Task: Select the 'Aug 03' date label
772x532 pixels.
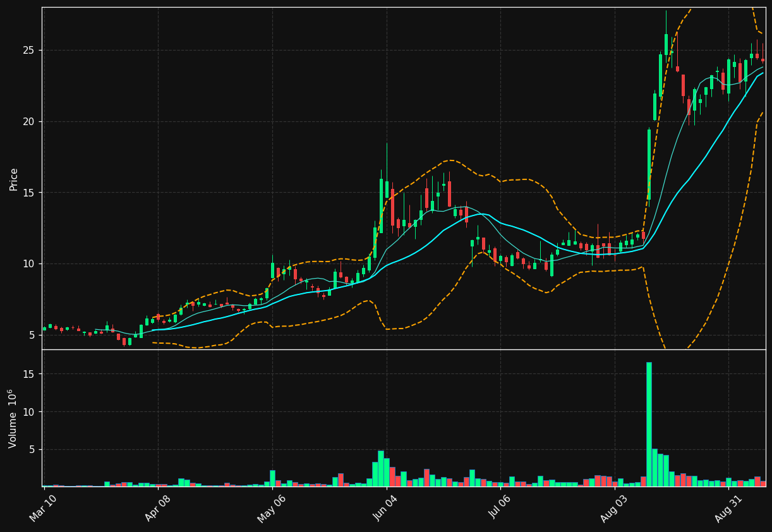Action: (x=614, y=509)
